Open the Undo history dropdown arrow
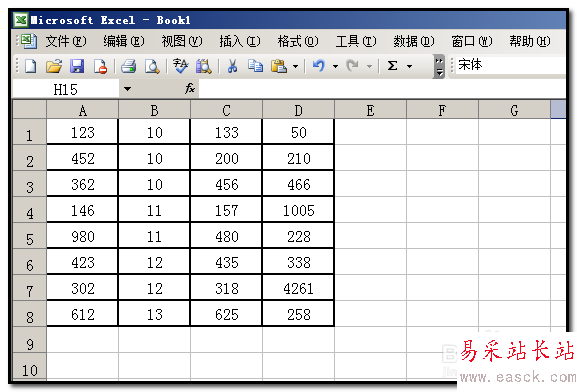 coord(335,67)
